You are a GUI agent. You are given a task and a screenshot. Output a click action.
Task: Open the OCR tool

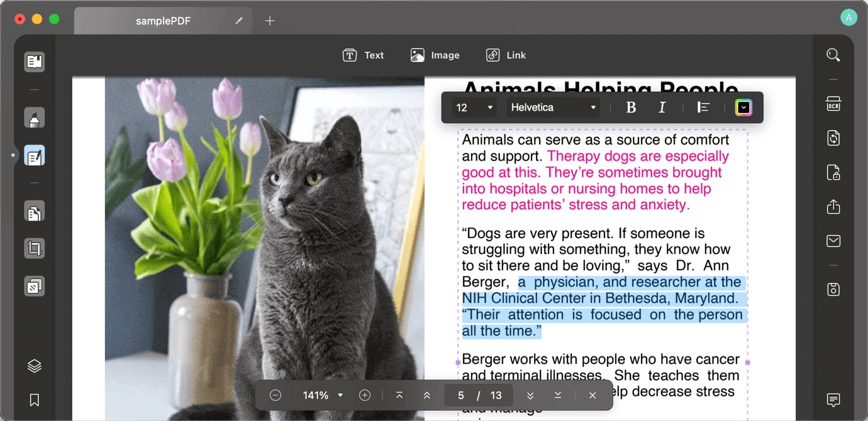click(833, 104)
